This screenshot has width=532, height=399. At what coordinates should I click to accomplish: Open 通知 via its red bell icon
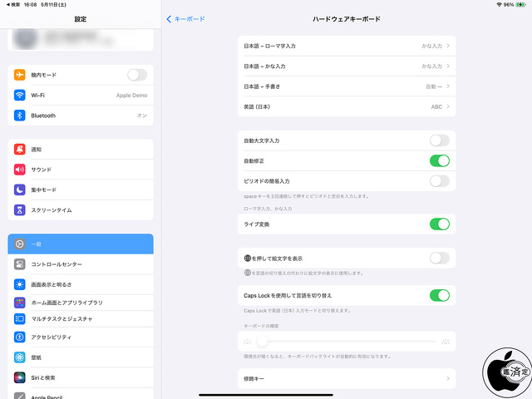(x=20, y=150)
